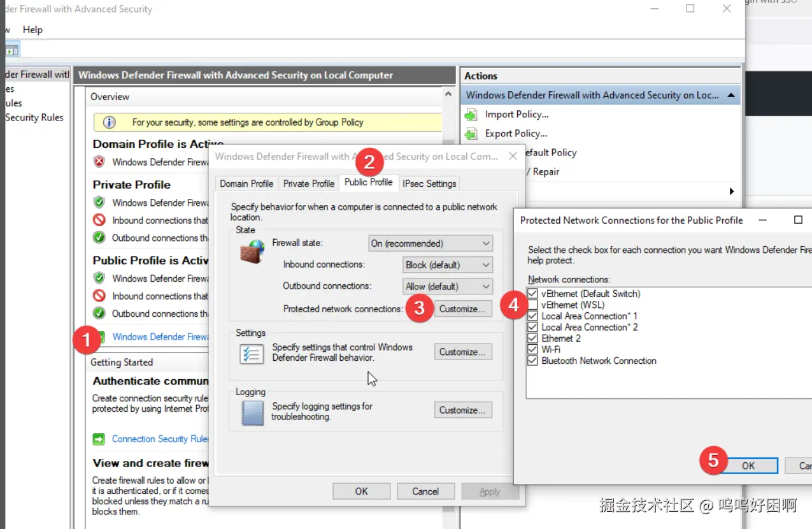
Task: Click Import Policy... action
Action: [516, 115]
